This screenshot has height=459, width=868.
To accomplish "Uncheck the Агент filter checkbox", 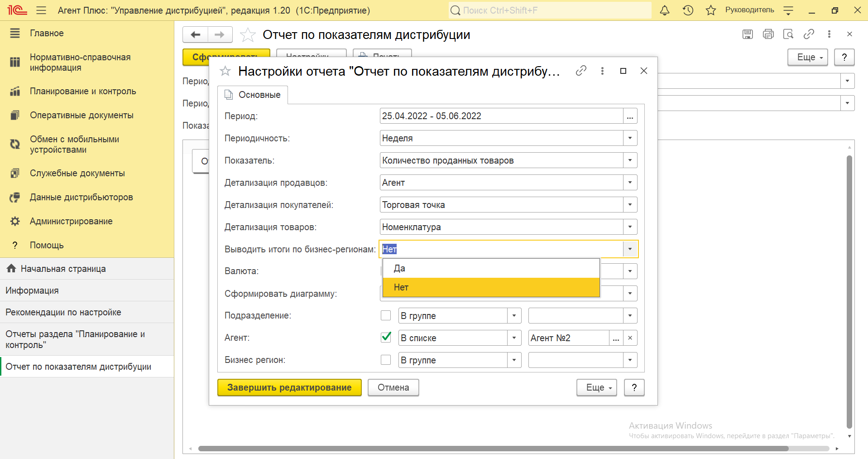I will click(386, 337).
